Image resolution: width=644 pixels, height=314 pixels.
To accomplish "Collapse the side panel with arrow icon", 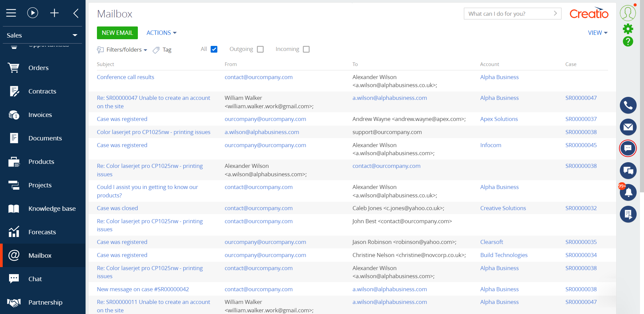I will tap(76, 13).
